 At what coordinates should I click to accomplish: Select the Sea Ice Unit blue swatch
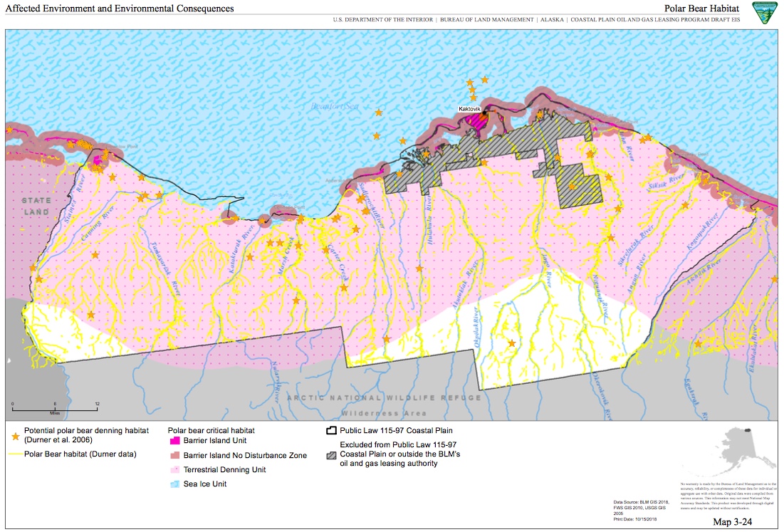point(175,484)
